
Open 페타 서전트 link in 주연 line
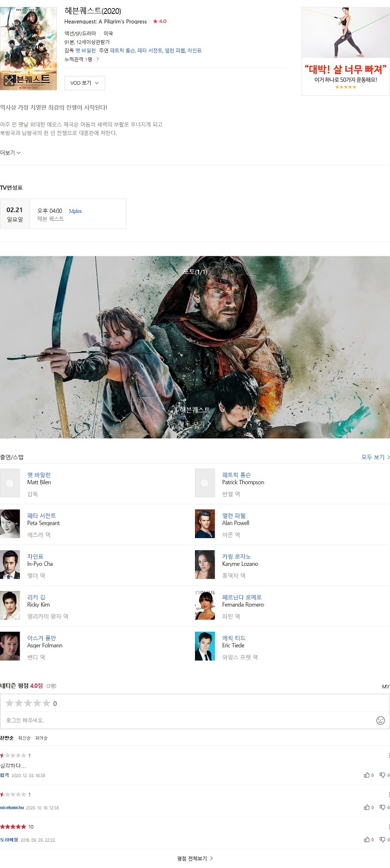click(x=149, y=51)
